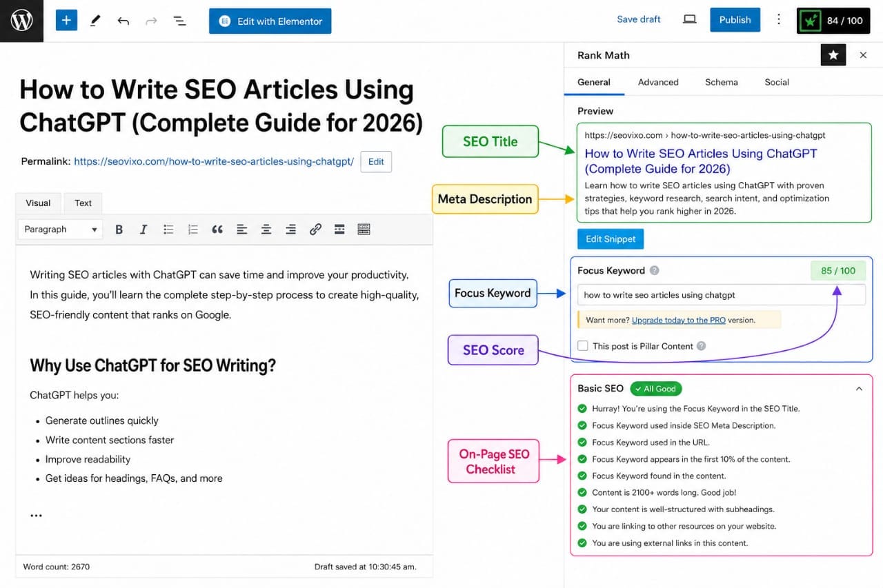Click Edit with Elementor
The width and height of the screenshot is (883, 588).
[270, 21]
